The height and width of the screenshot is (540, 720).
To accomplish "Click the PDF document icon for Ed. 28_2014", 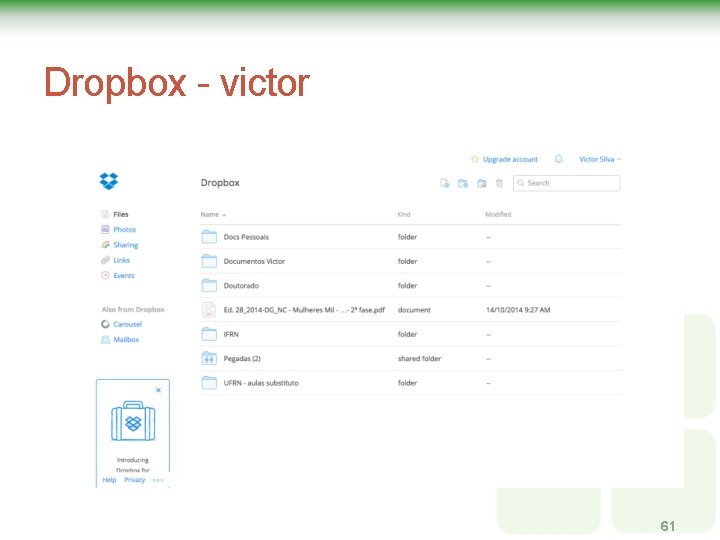I will pos(209,310).
